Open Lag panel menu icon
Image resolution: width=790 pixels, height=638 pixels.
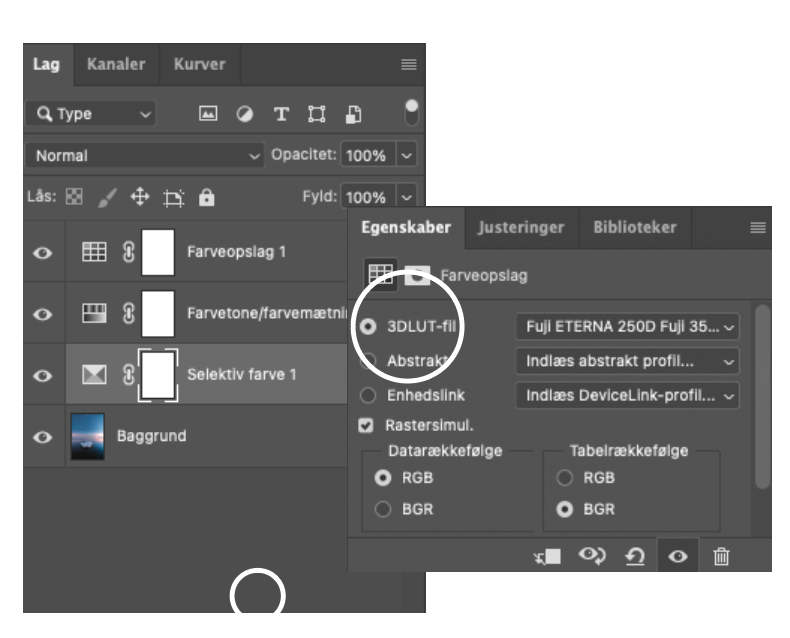pyautogui.click(x=409, y=64)
